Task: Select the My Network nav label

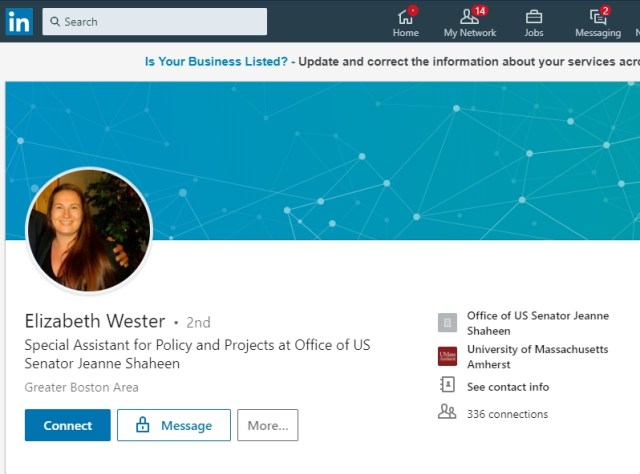Action: pyautogui.click(x=470, y=33)
